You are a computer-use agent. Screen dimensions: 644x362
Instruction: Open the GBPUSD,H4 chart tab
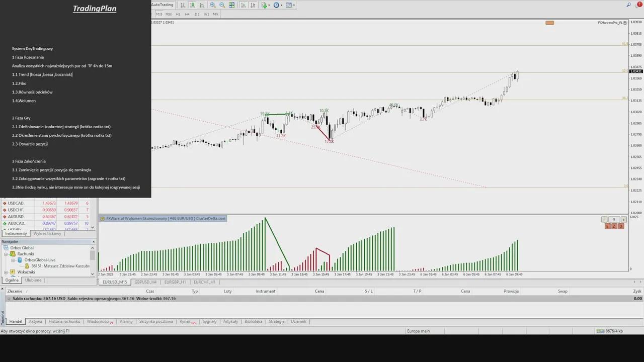[145, 282]
